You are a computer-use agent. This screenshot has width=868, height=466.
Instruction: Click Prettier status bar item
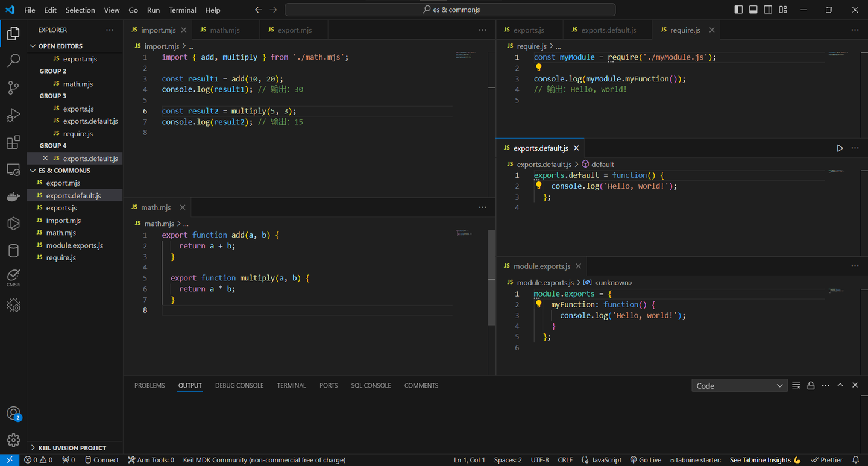coord(827,459)
